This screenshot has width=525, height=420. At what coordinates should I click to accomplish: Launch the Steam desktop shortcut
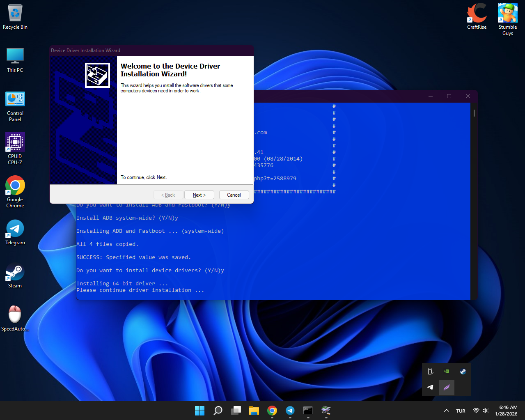(15, 275)
